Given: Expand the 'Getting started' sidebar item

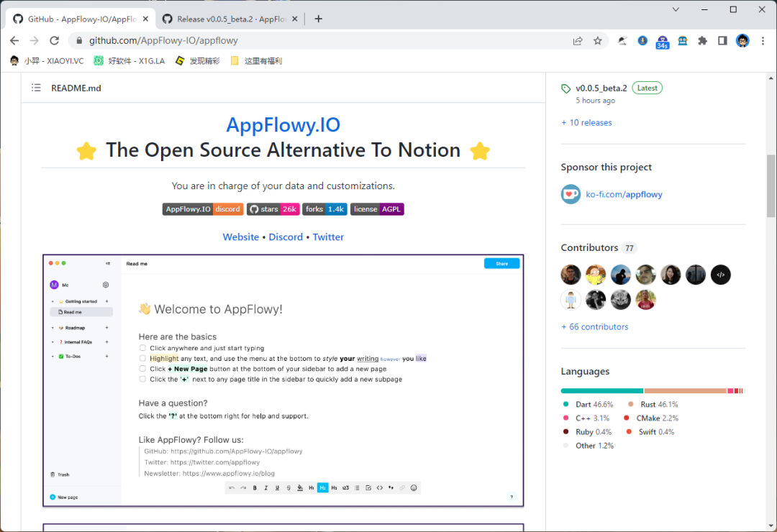Looking at the screenshot, I should pos(53,301).
